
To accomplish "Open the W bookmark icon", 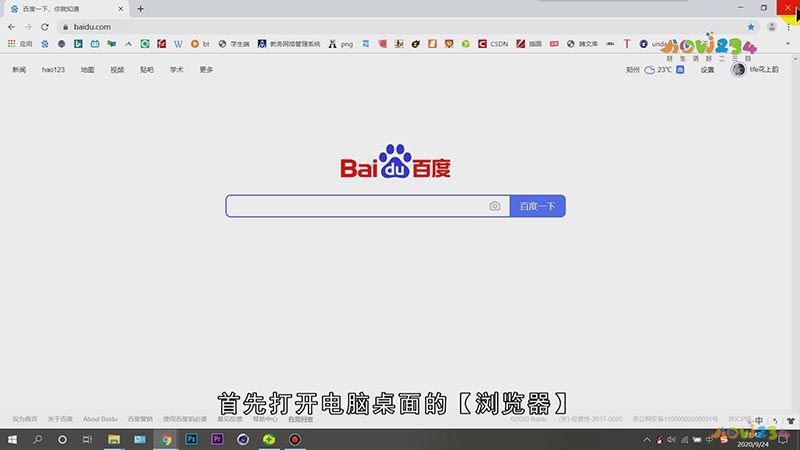I will [178, 44].
